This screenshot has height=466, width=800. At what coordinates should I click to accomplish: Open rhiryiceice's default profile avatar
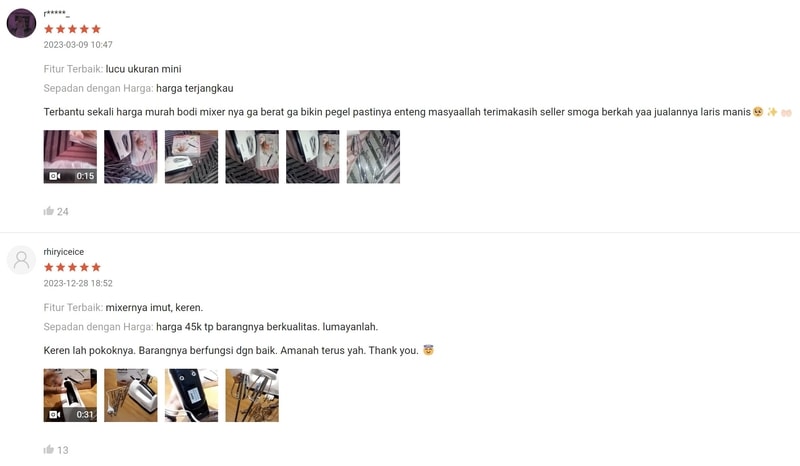pyautogui.click(x=21, y=260)
